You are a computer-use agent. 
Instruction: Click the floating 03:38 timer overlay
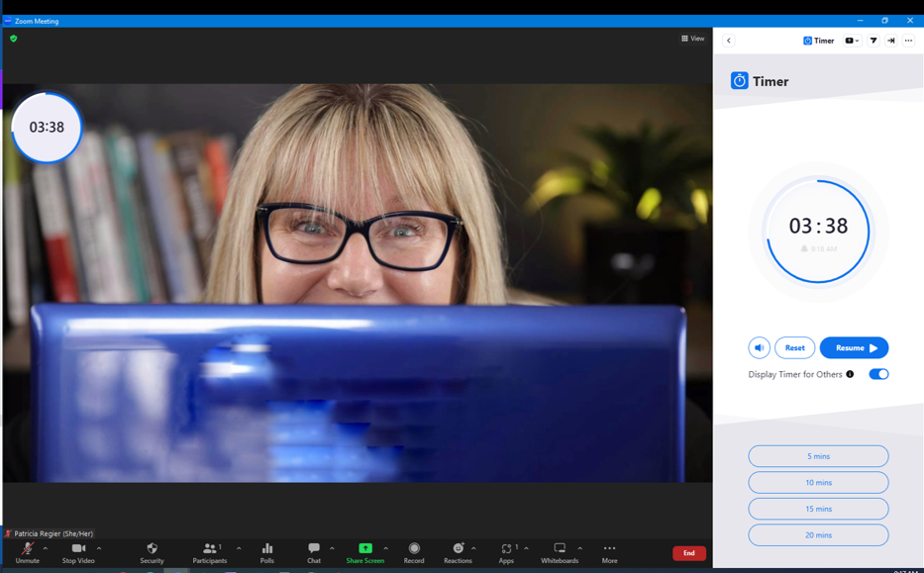click(47, 128)
